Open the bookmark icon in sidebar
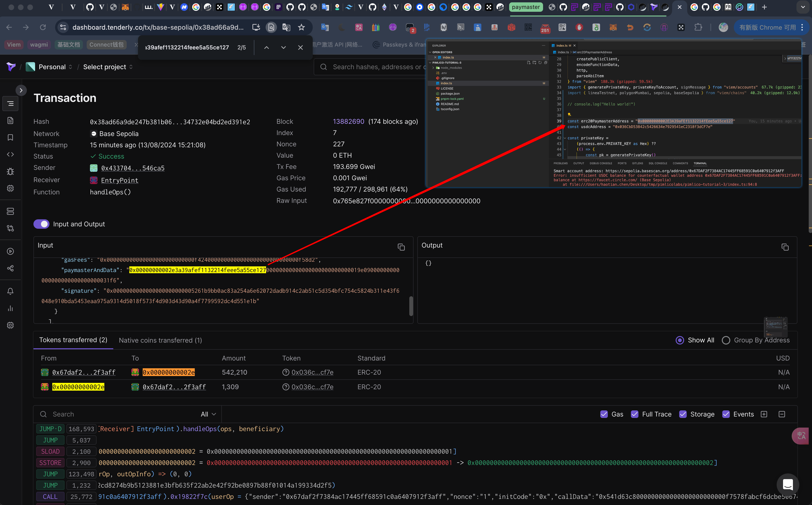Image resolution: width=812 pixels, height=505 pixels. (x=10, y=138)
